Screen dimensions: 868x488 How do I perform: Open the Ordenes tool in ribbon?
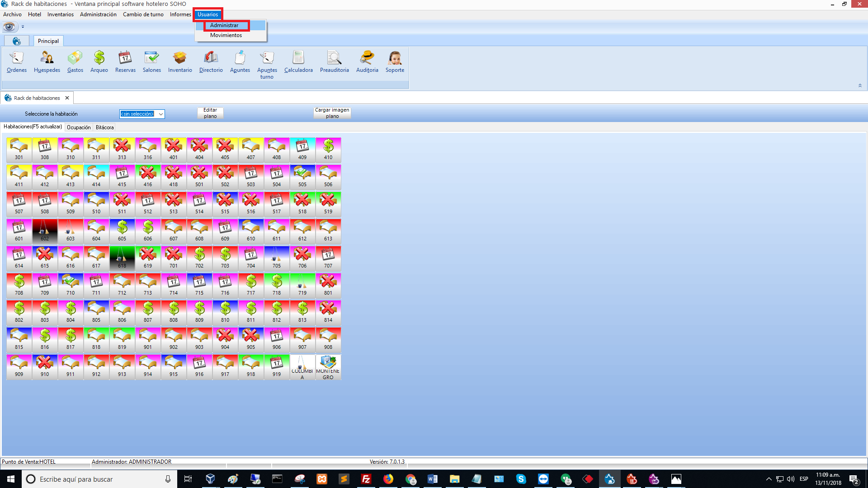[x=17, y=61]
